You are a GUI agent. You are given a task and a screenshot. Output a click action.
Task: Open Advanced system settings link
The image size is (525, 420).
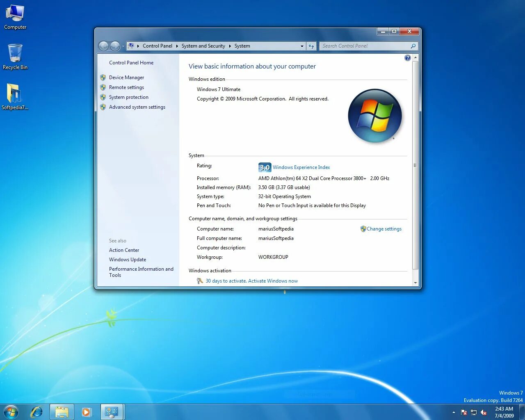tap(137, 107)
